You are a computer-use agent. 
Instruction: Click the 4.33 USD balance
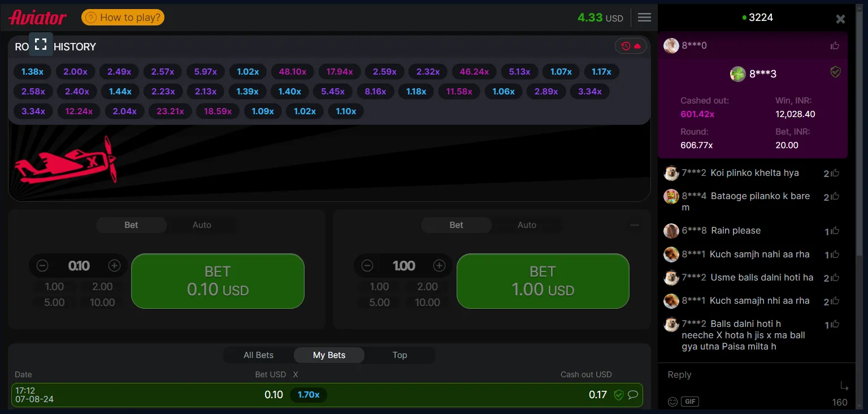pos(600,18)
